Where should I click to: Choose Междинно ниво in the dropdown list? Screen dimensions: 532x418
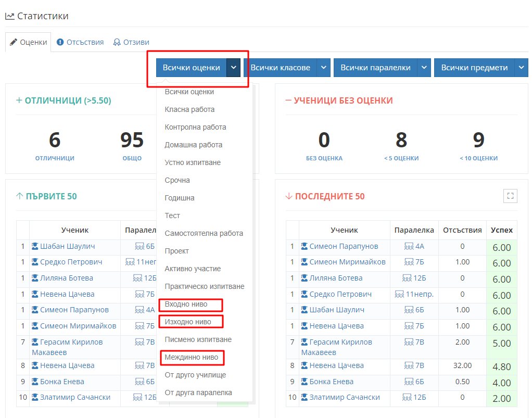(x=191, y=357)
